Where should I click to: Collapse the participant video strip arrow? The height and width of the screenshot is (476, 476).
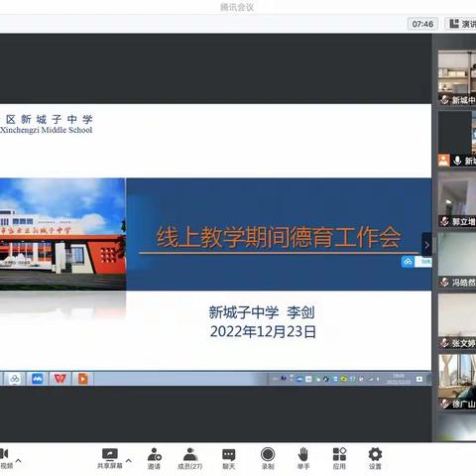click(x=426, y=245)
